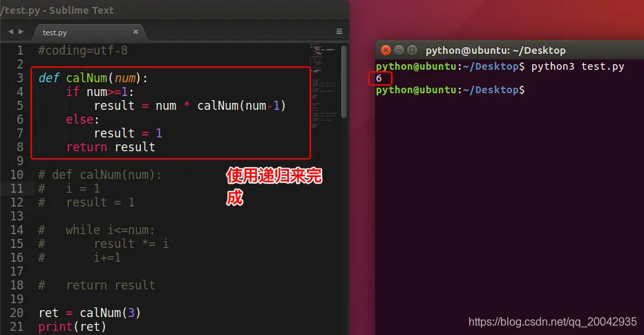Minimize the terminal window

point(399,50)
